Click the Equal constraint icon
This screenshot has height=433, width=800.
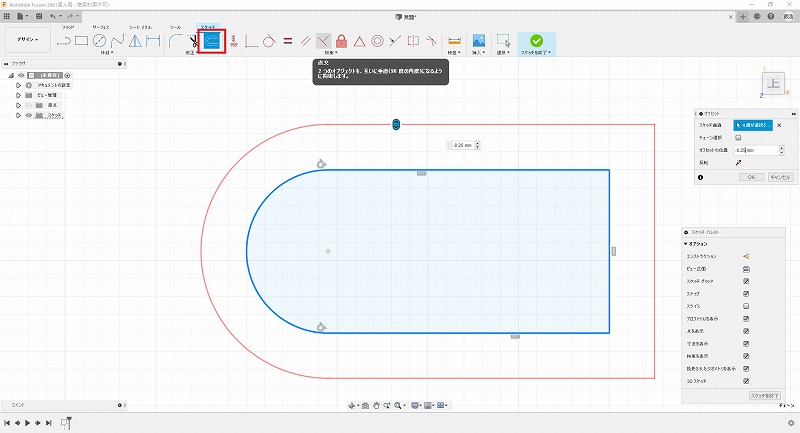pyautogui.click(x=288, y=41)
